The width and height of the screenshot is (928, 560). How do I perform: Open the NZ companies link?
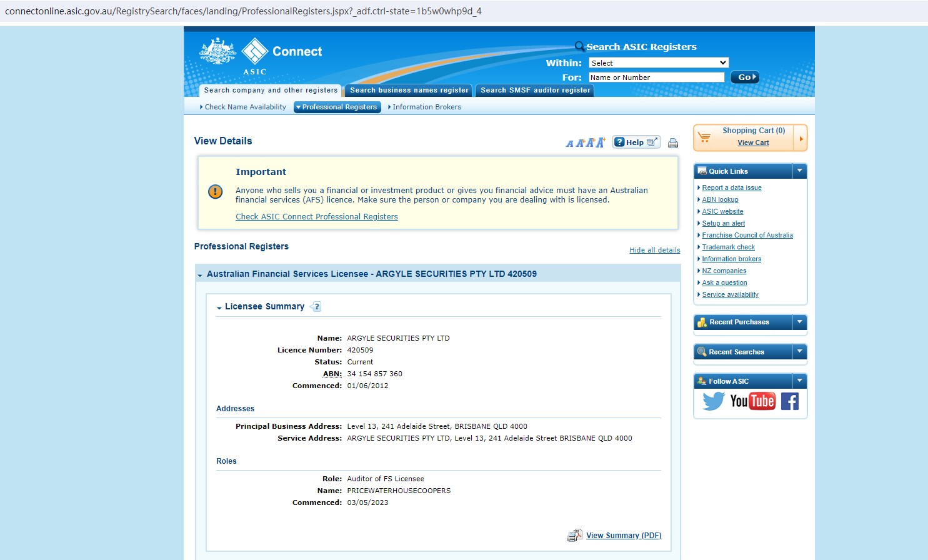point(724,271)
